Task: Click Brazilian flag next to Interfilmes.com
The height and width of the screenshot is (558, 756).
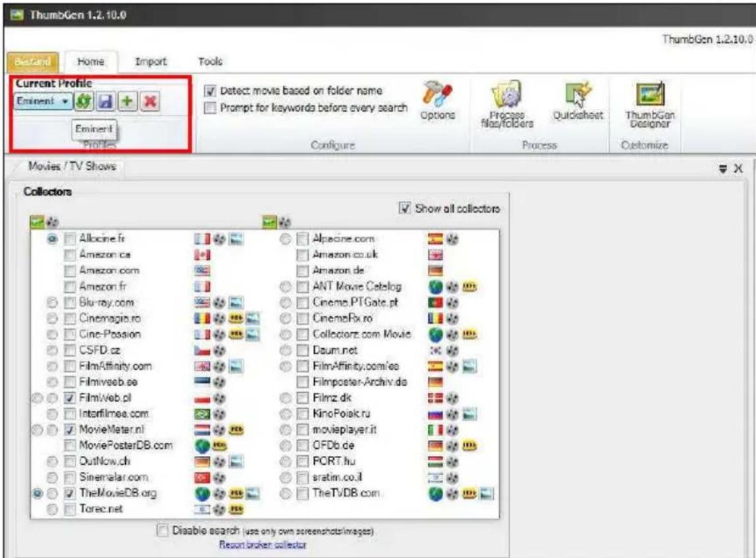Action: pos(202,414)
